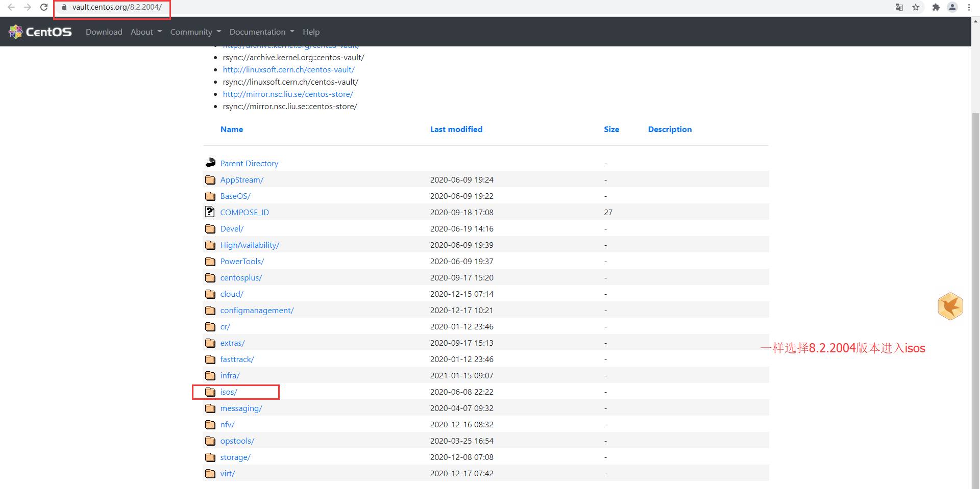Screen dimensions: 980x489
Task: Open the centosplus/ directory link
Action: tap(241, 277)
